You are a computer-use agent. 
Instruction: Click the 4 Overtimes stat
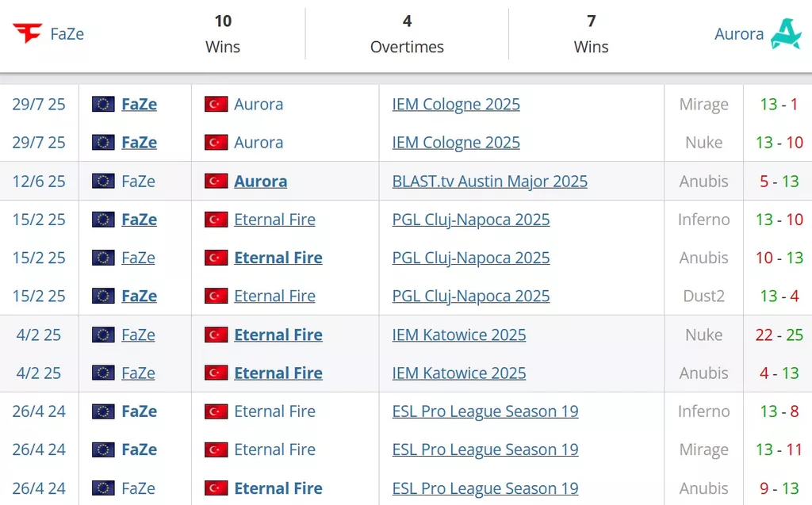407,33
